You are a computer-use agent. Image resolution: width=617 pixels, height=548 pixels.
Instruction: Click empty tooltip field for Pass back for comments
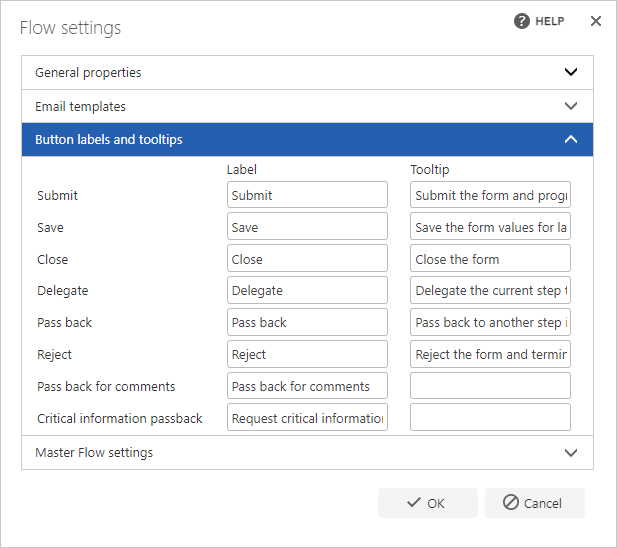(490, 386)
